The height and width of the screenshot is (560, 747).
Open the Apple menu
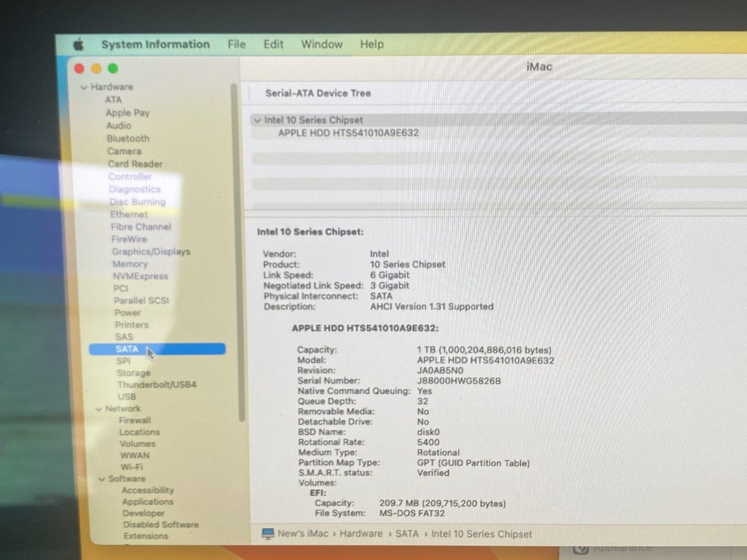coord(78,44)
